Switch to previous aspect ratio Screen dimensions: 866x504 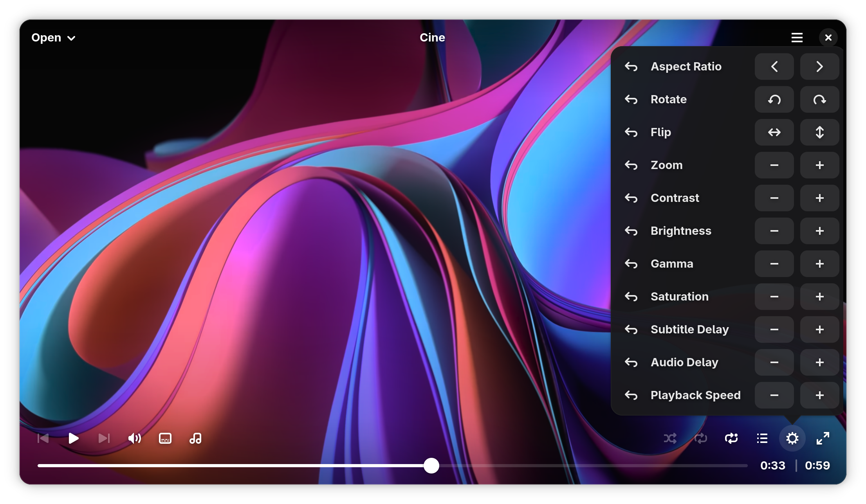pos(774,67)
